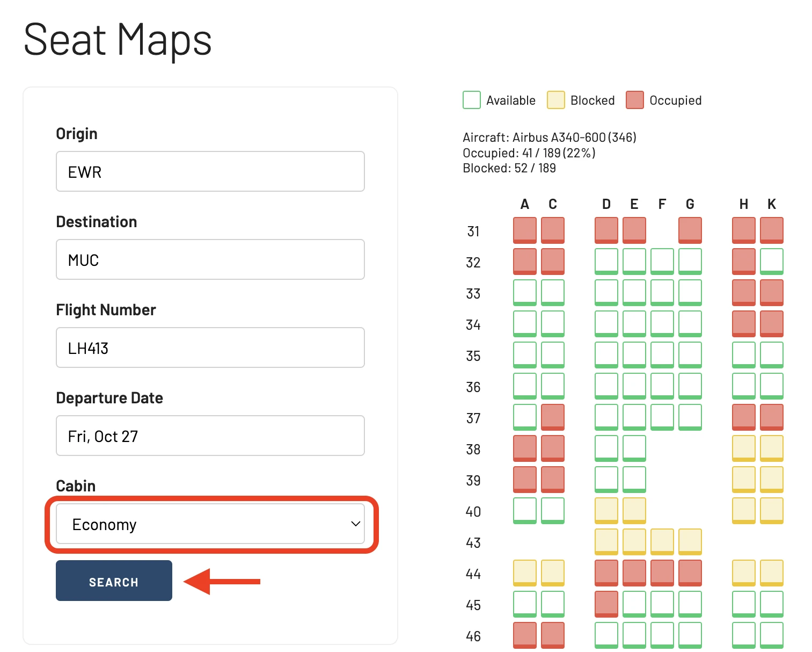Choose available seat 36H
The height and width of the screenshot is (652, 812).
pyautogui.click(x=744, y=386)
